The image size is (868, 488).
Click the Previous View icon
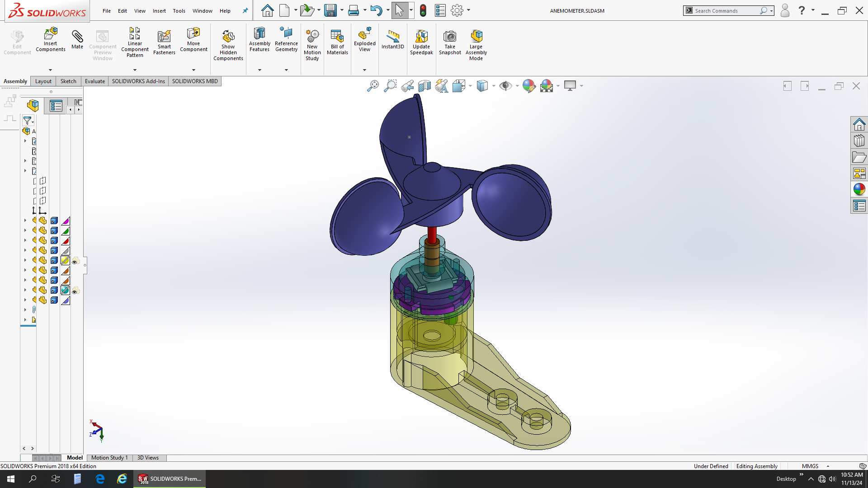pos(407,86)
